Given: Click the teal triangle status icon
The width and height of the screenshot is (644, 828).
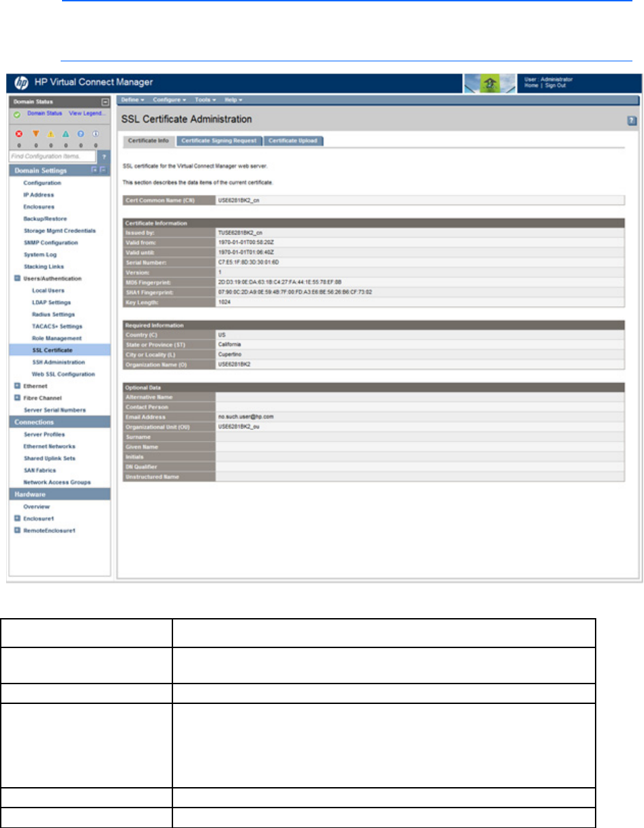Looking at the screenshot, I should point(66,135).
